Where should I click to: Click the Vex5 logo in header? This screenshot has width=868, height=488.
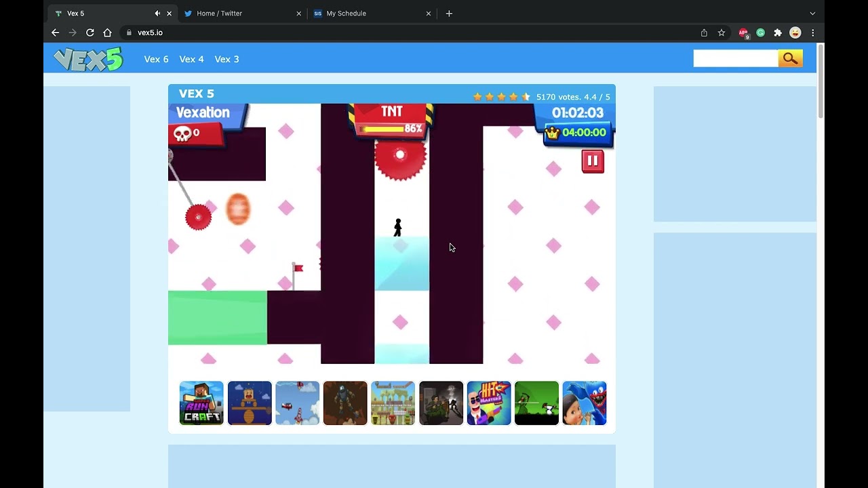point(88,59)
